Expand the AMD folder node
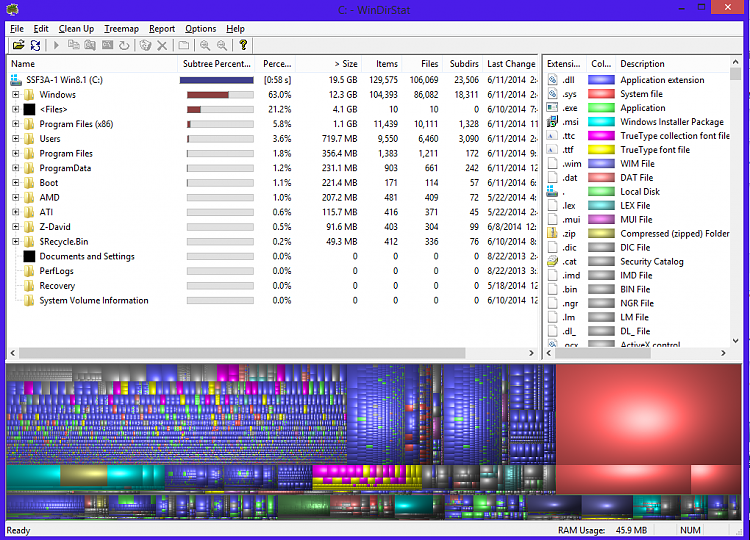Screen dimensions: 750x540 tap(16, 198)
